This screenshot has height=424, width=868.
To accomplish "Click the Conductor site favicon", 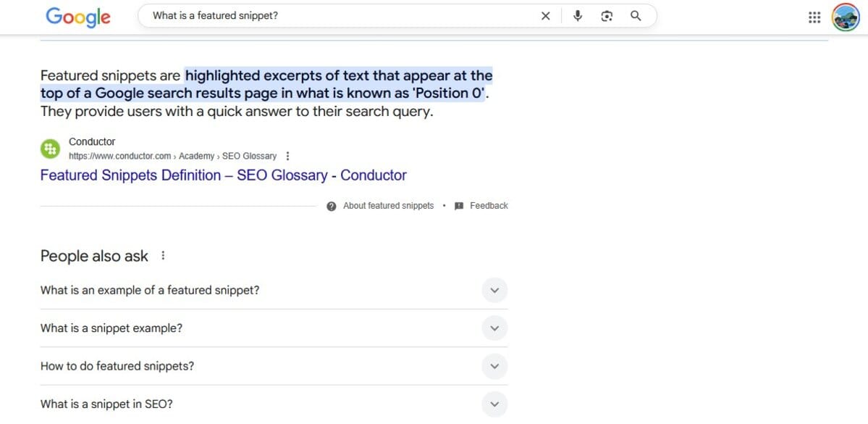I will (x=49, y=148).
